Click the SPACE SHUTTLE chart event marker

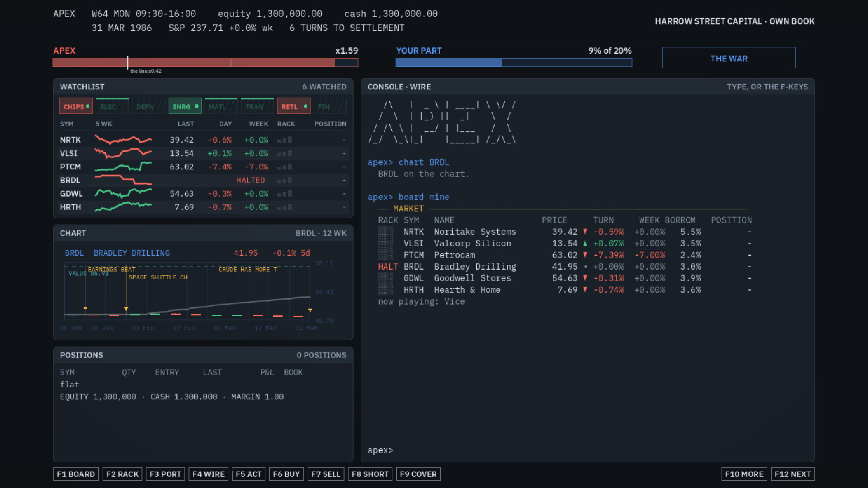(x=126, y=309)
